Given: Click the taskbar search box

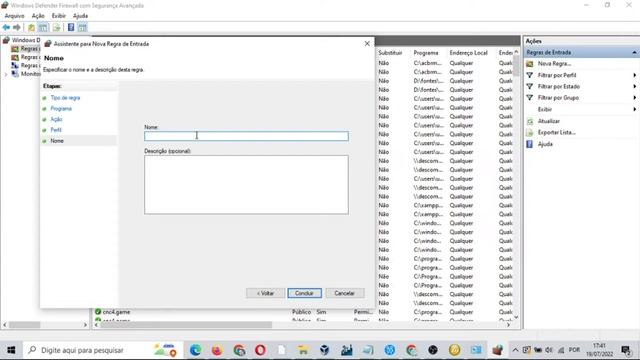Looking at the screenshot, I should pos(102,350).
